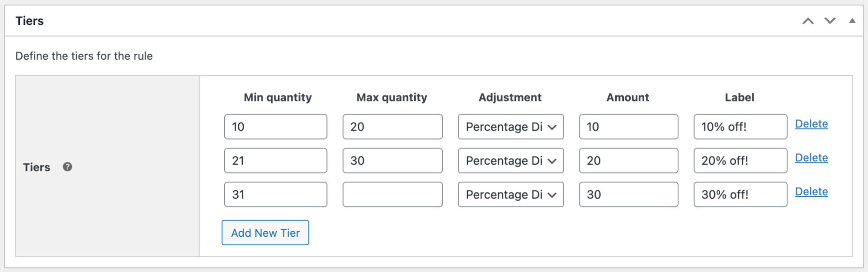The width and height of the screenshot is (868, 272).
Task: Click the Tiers panel title header
Action: (29, 20)
